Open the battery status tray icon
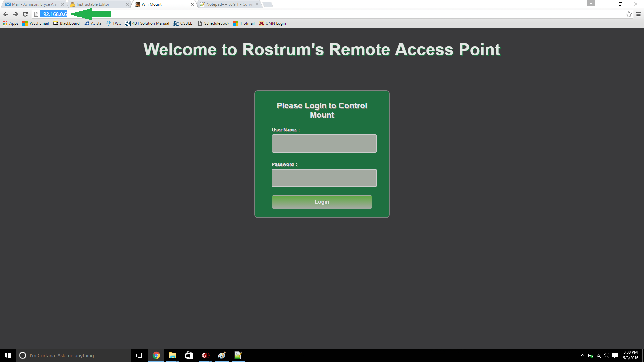 click(591, 356)
